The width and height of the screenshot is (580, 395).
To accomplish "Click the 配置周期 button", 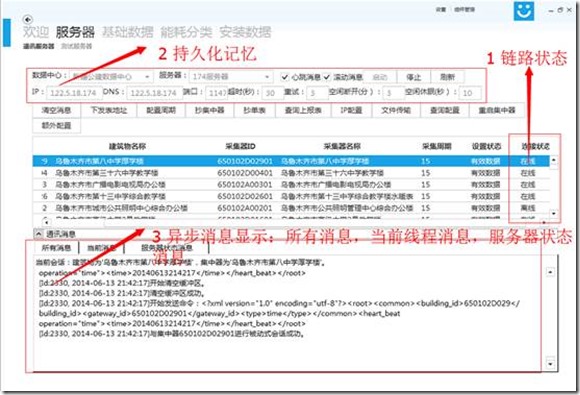I will coord(161,110).
